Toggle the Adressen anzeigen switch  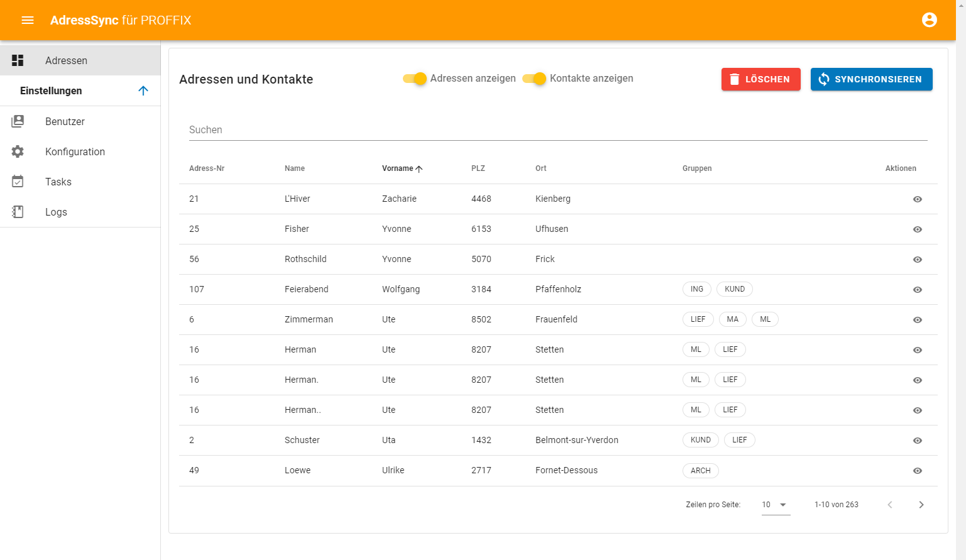(415, 79)
